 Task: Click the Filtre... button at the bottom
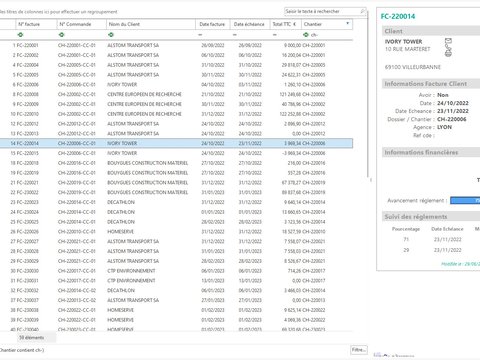pyautogui.click(x=359, y=350)
